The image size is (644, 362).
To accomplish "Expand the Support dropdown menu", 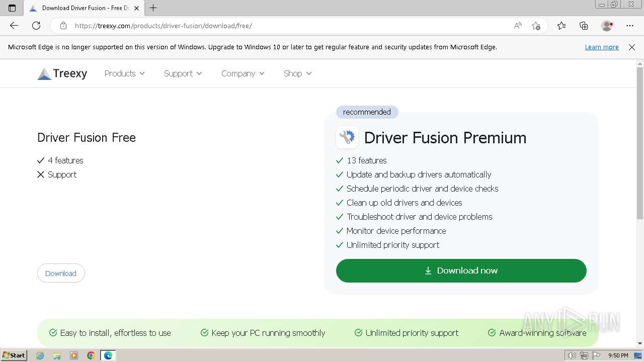I will pyautogui.click(x=183, y=73).
